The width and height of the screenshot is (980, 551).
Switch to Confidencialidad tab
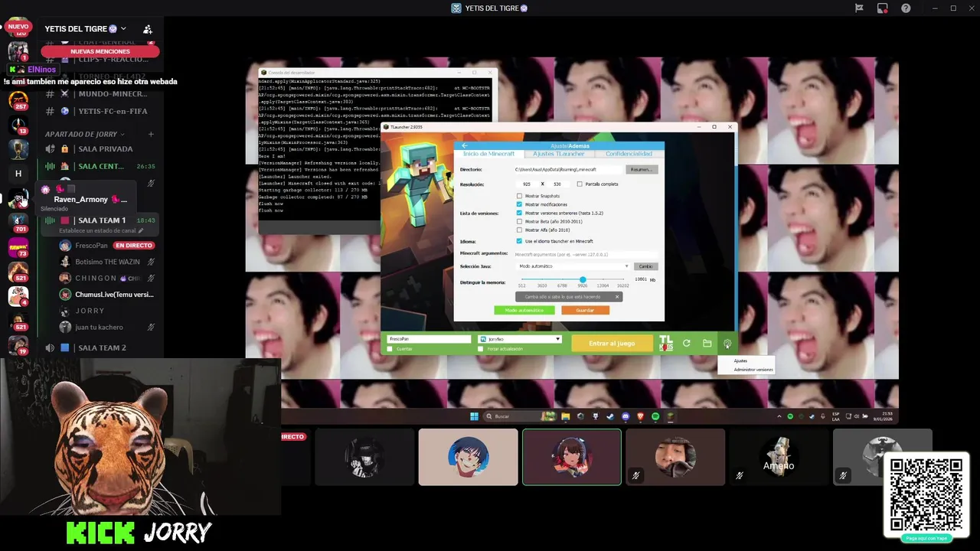click(629, 154)
